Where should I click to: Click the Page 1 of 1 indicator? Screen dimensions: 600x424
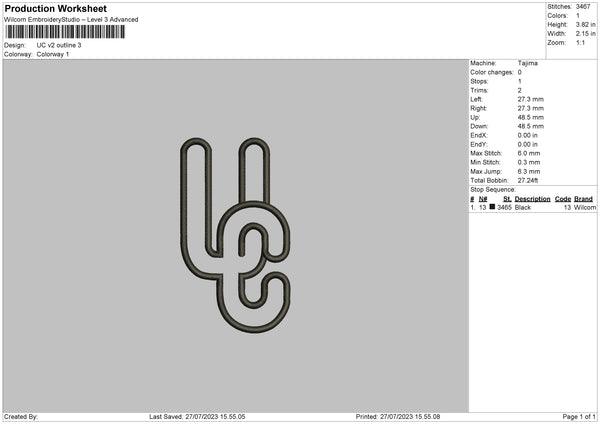tap(579, 417)
